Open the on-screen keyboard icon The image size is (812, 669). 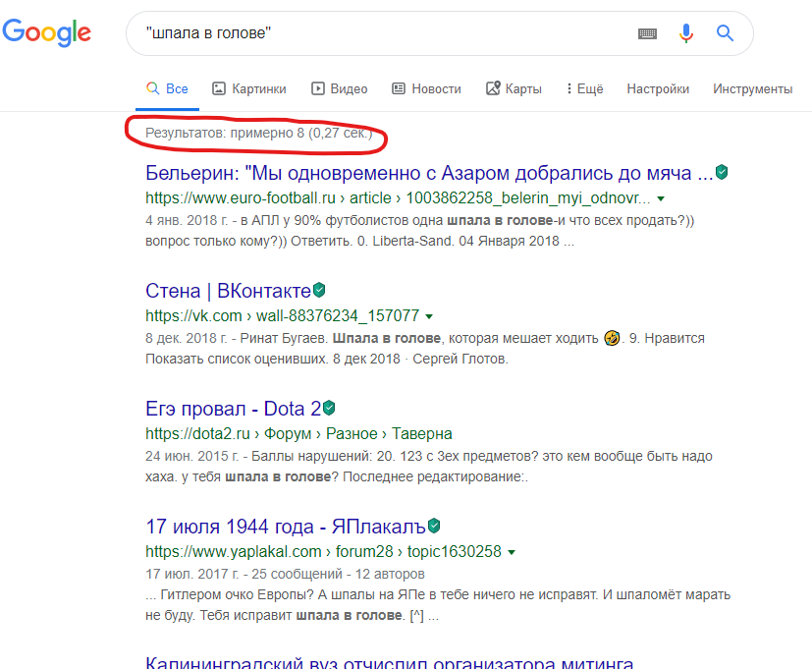tap(647, 33)
